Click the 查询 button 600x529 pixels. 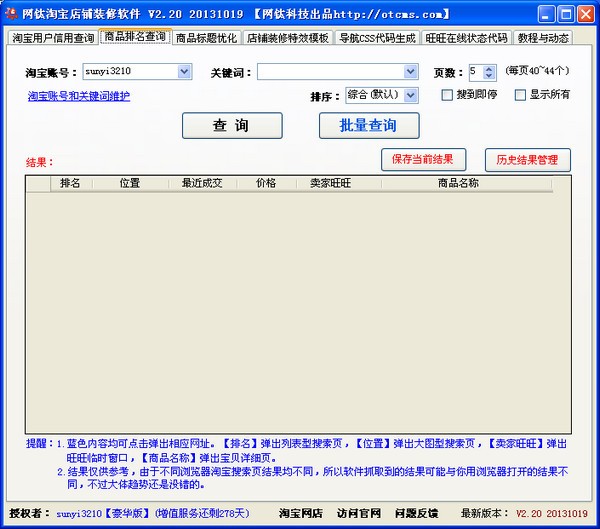point(232,126)
